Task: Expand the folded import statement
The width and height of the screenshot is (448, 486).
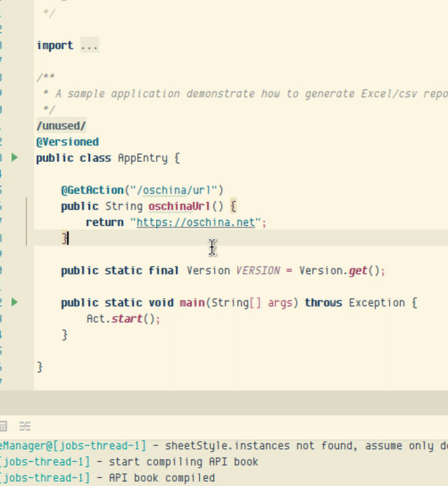Action: pyautogui.click(x=90, y=46)
